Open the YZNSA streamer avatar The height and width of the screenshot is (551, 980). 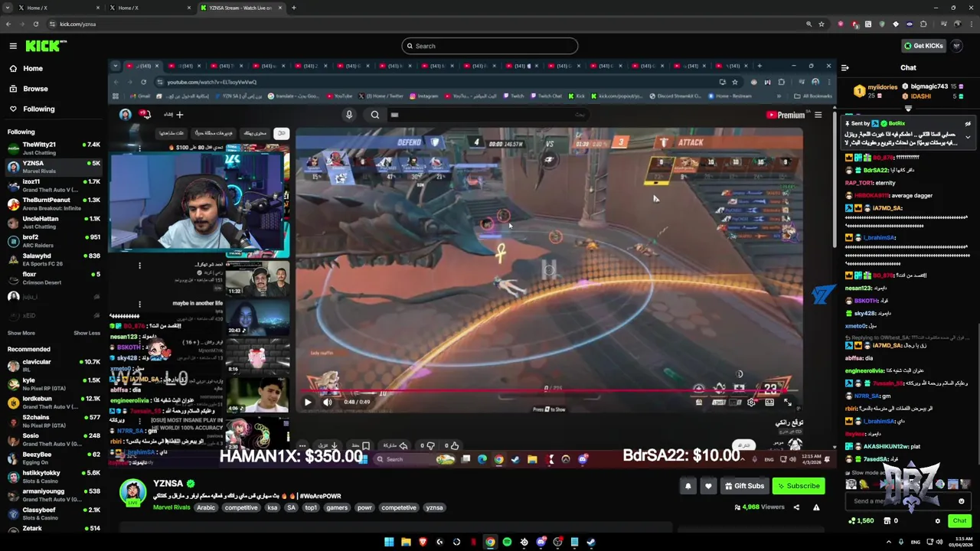click(x=132, y=493)
